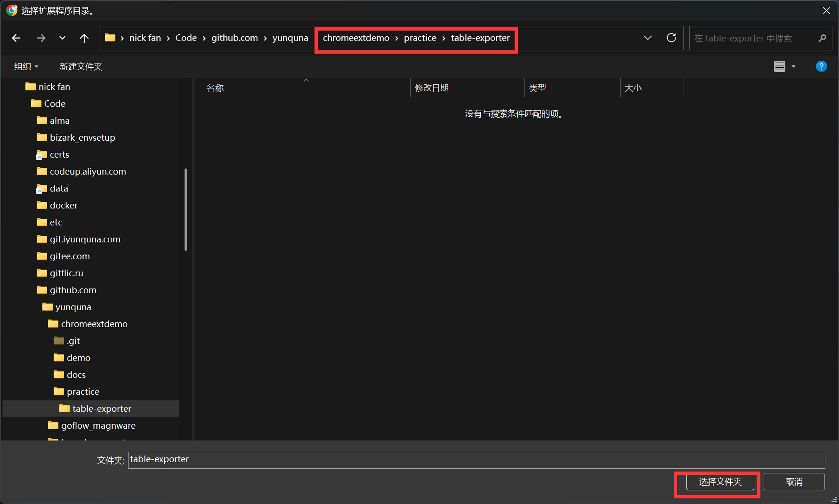Click the 文件夹 name input field
Viewport: 839px width, 504px height.
[x=476, y=460]
